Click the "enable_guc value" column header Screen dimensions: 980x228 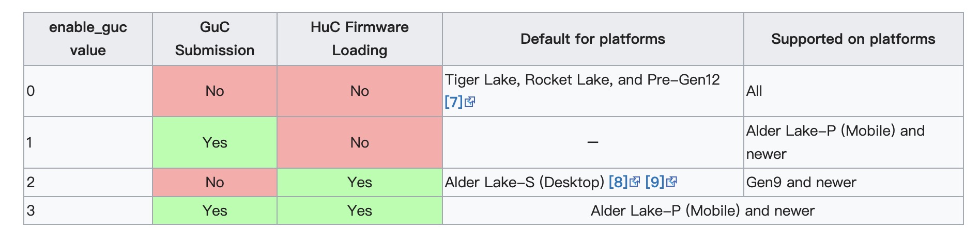(88, 39)
